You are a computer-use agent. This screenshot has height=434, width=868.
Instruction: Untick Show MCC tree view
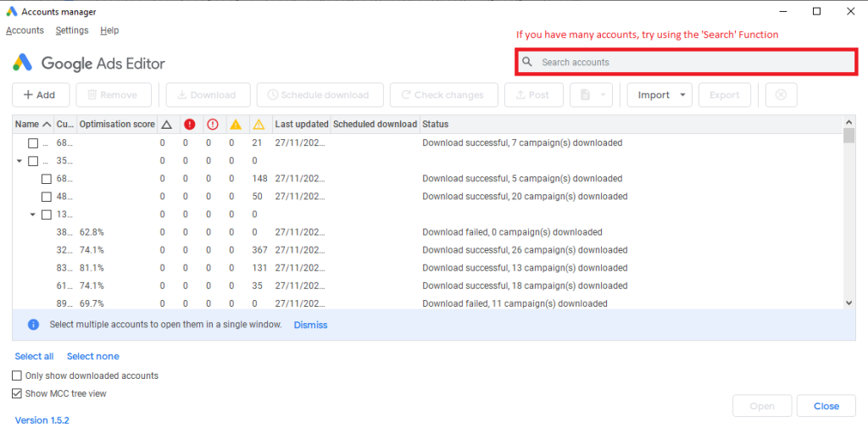point(17,393)
